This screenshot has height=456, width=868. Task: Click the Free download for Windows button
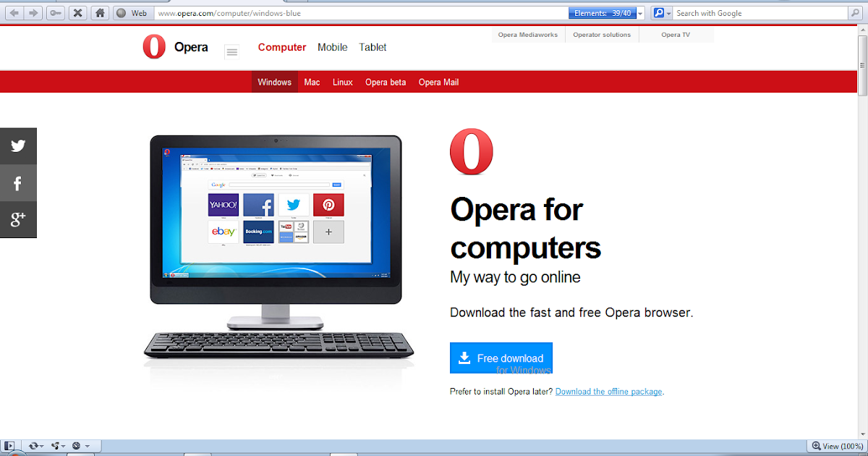pos(501,358)
